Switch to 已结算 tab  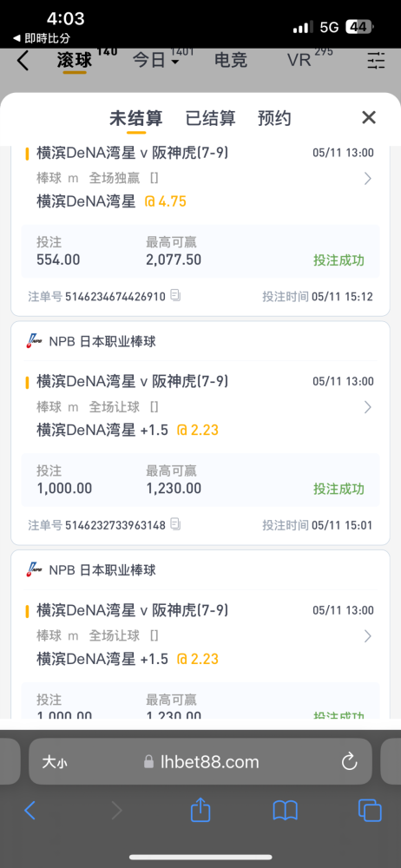point(210,118)
